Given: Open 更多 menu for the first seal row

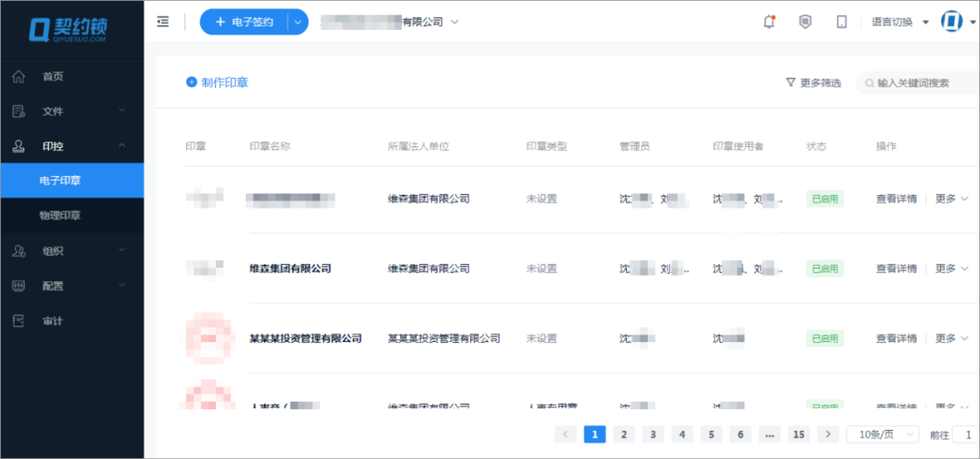Looking at the screenshot, I should coord(951,199).
